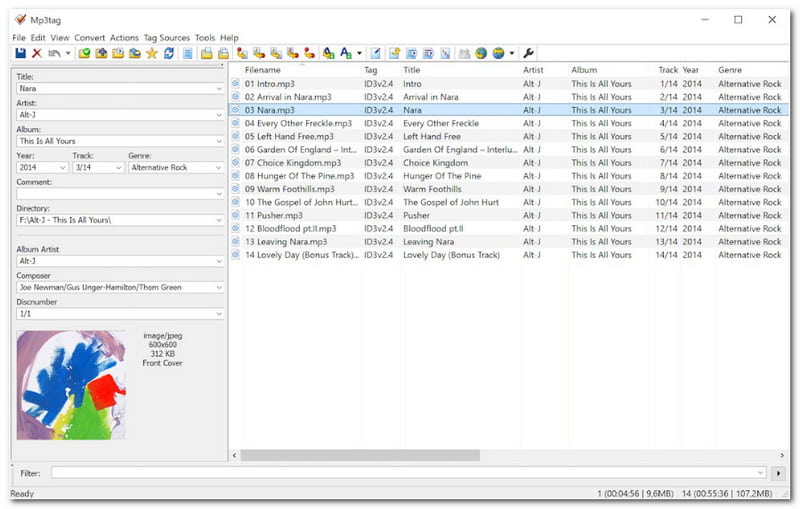Open dropdown arrow next to Quick Actions icon
800x509 pixels.
click(x=359, y=53)
